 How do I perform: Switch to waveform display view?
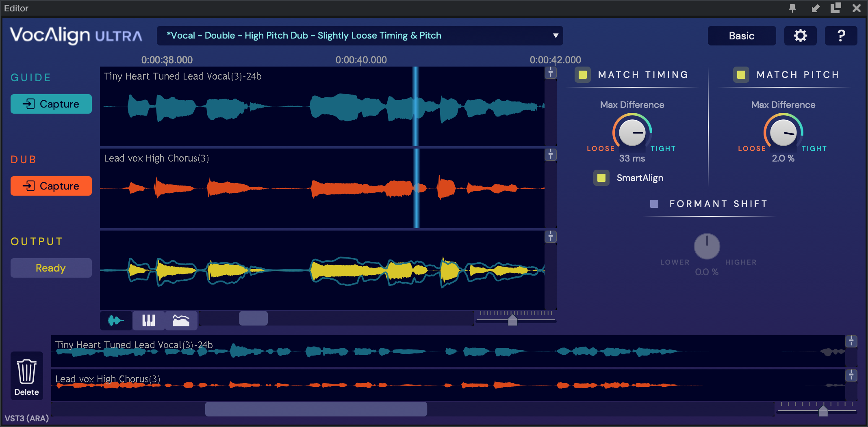click(x=116, y=321)
